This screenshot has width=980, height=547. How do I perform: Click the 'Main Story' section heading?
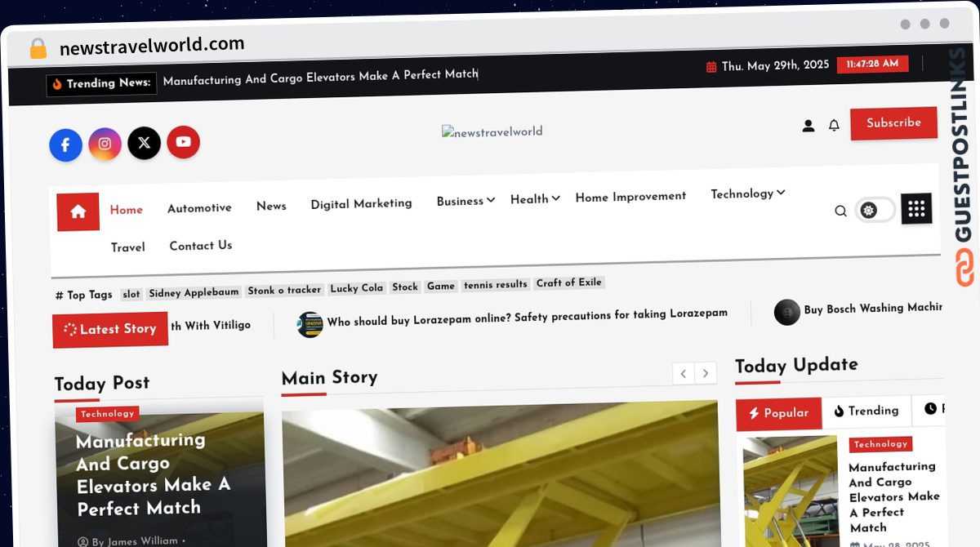tap(329, 378)
